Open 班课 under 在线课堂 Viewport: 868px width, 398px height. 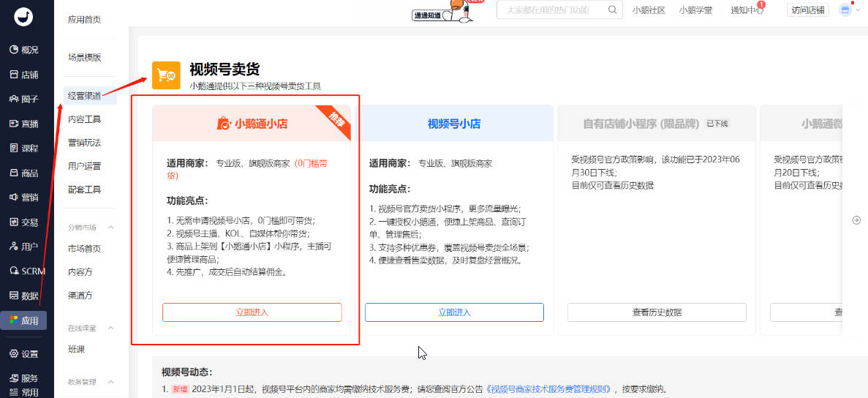click(76, 349)
